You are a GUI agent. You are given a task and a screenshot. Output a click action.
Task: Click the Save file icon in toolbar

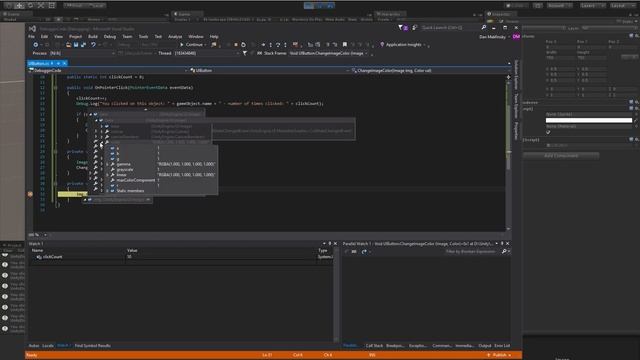[x=76, y=44]
